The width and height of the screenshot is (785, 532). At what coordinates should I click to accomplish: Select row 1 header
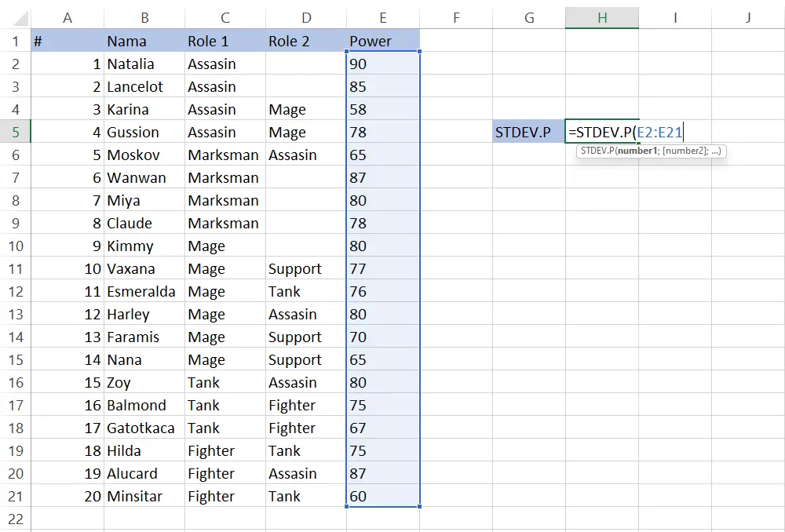[x=16, y=41]
